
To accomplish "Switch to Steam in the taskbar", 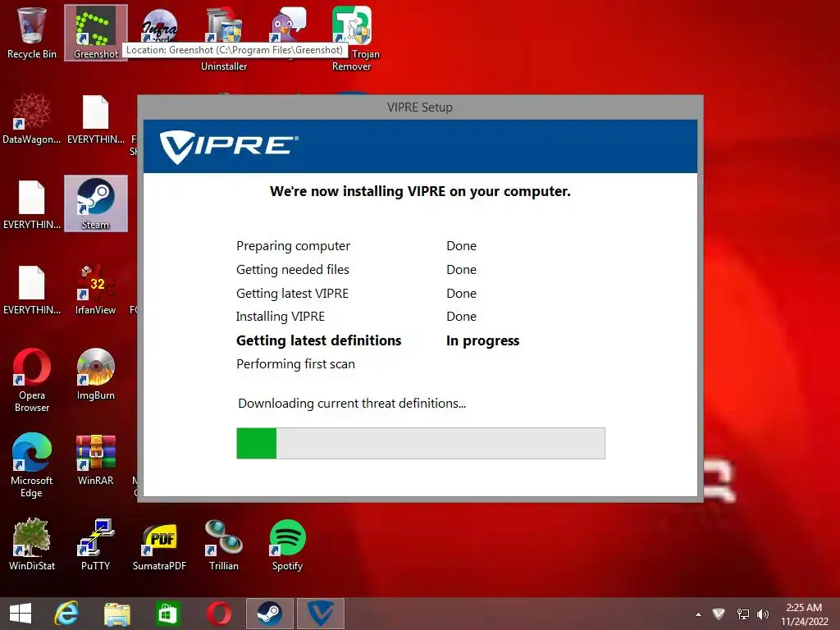I will (x=269, y=614).
